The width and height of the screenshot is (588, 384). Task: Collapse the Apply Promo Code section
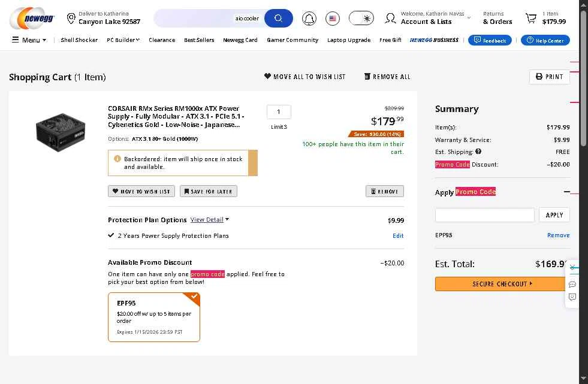coord(566,192)
